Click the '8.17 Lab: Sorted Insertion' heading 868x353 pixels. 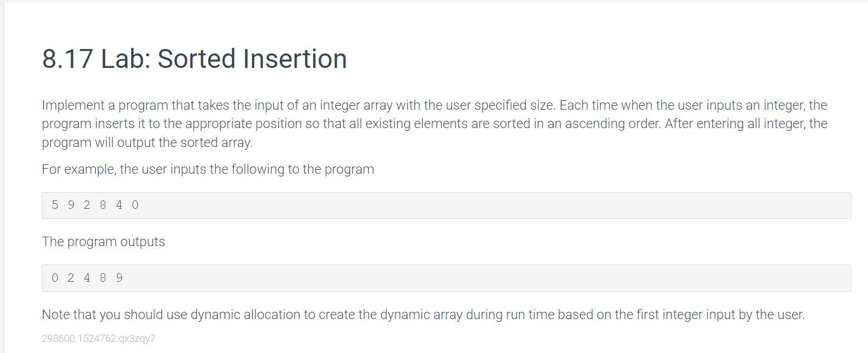click(194, 59)
